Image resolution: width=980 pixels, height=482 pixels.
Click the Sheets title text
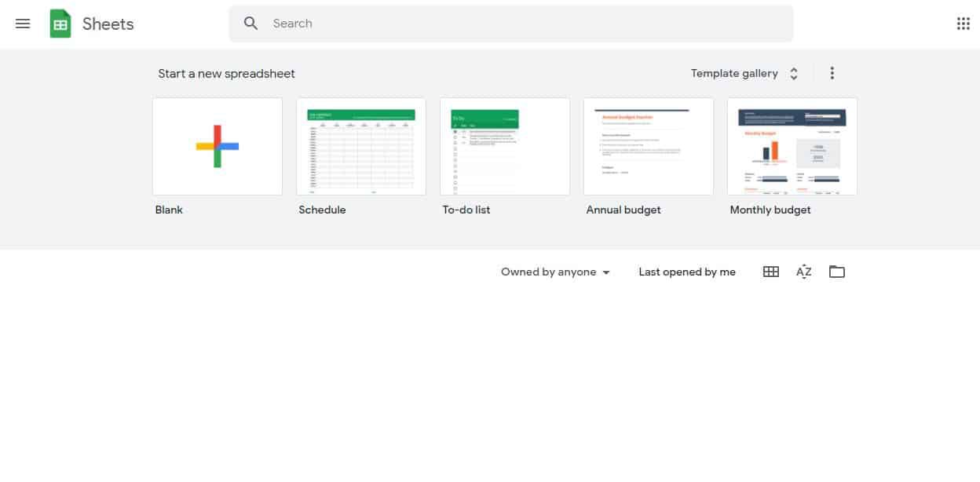tap(108, 24)
